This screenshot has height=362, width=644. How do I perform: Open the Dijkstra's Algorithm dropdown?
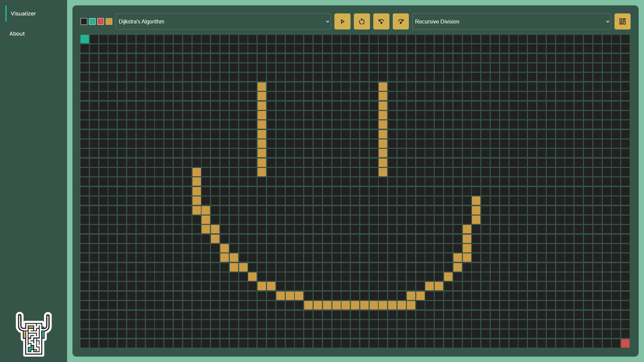point(223,21)
